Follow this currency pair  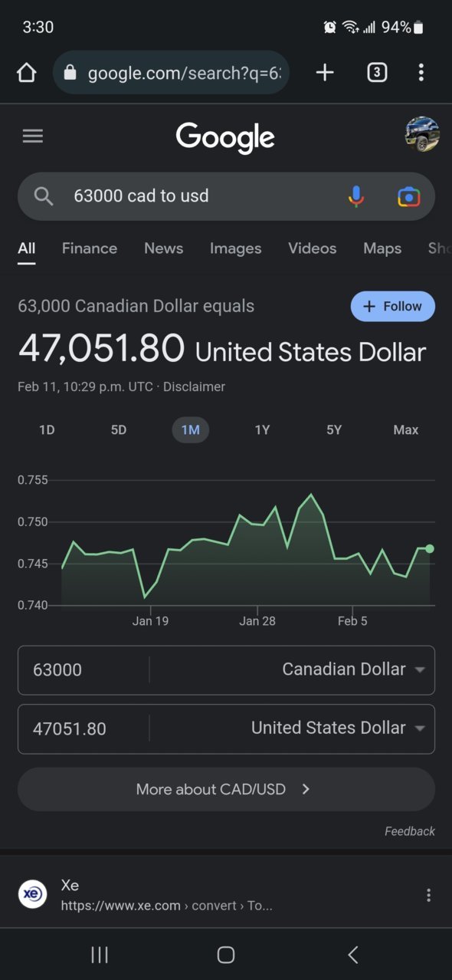392,307
